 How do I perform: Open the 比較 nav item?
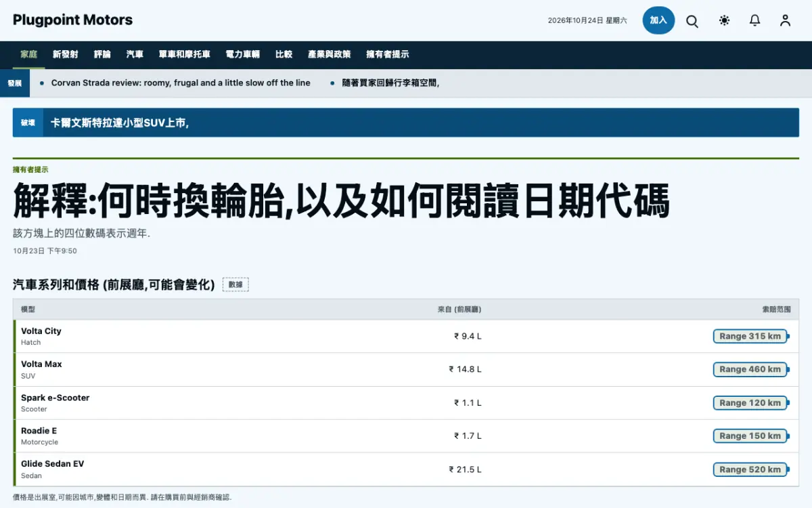pyautogui.click(x=284, y=55)
